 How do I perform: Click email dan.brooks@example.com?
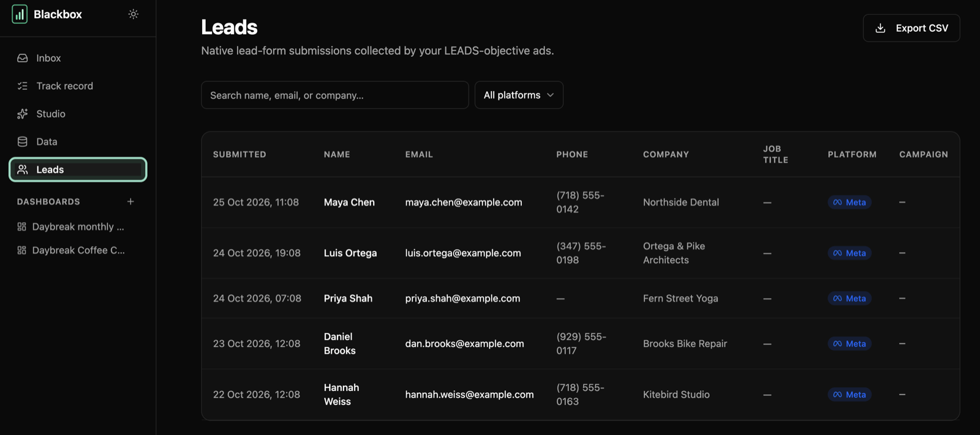pos(464,343)
